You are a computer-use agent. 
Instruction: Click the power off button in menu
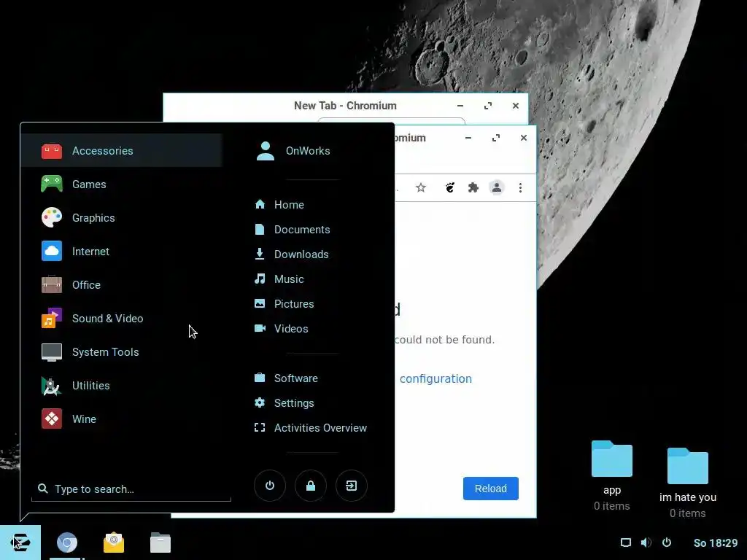[x=270, y=486]
